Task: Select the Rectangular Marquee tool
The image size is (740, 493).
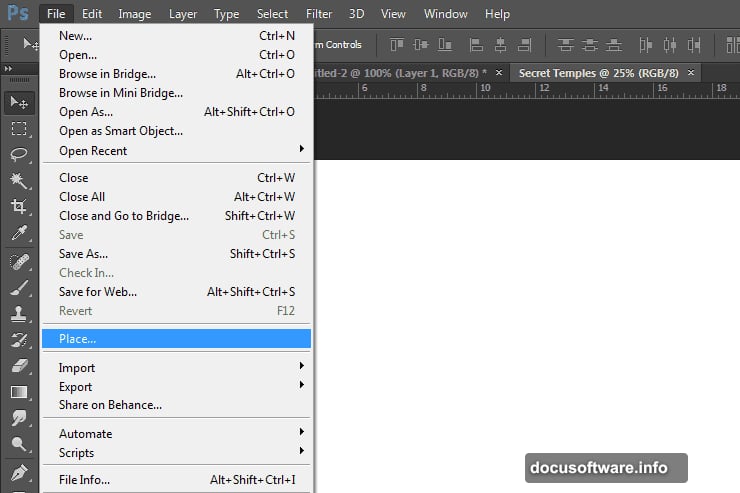Action: point(18,128)
